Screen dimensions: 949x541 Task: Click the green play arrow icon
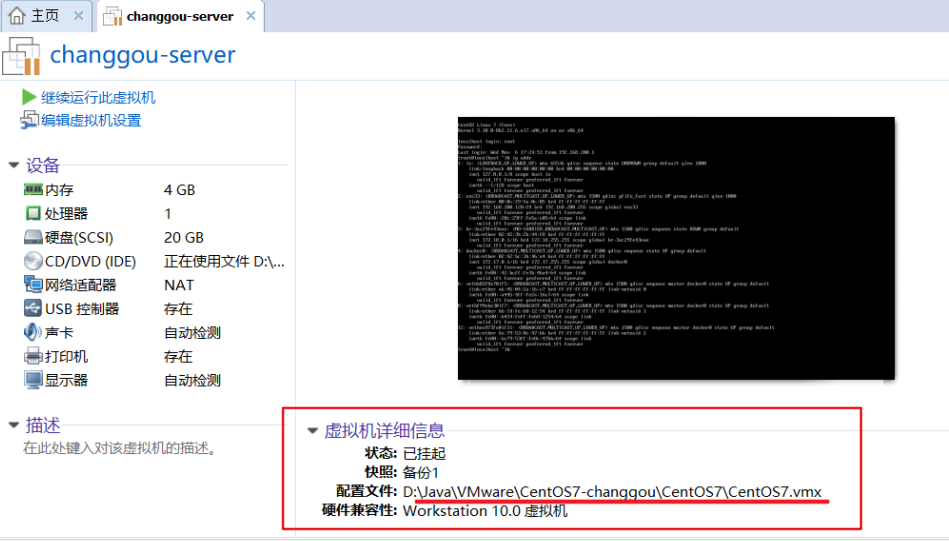tap(28, 97)
